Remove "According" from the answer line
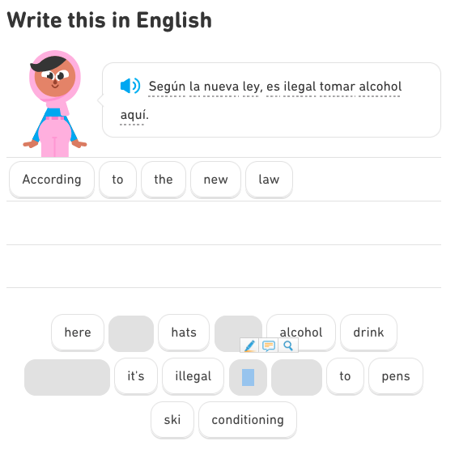Viewport: 476px width, 458px height. [x=52, y=180]
